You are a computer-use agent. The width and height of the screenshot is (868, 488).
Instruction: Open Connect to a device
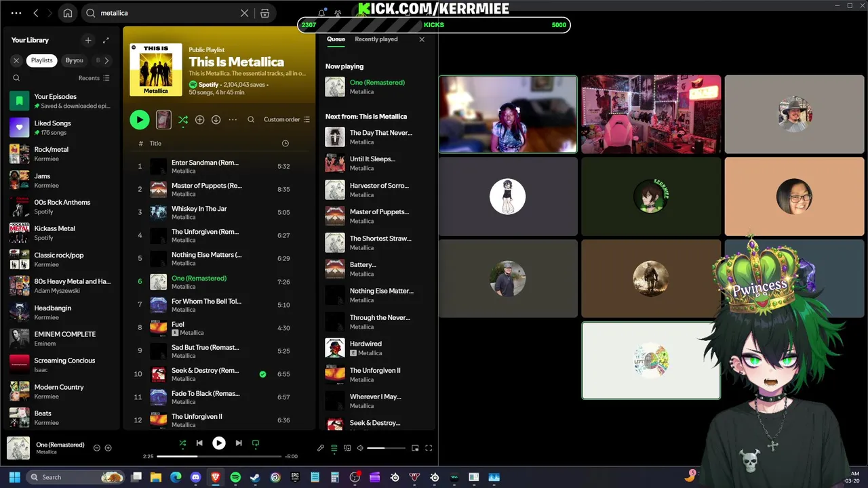pyautogui.click(x=347, y=448)
